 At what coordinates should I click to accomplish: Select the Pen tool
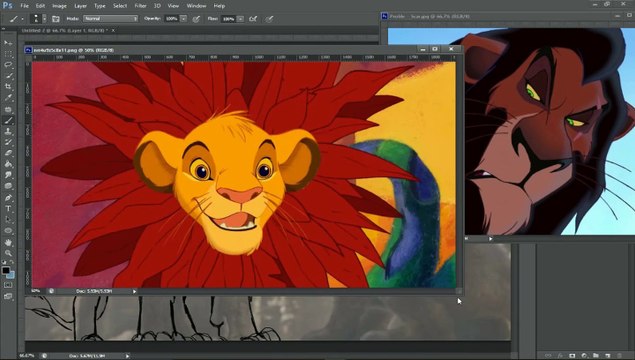(x=8, y=198)
